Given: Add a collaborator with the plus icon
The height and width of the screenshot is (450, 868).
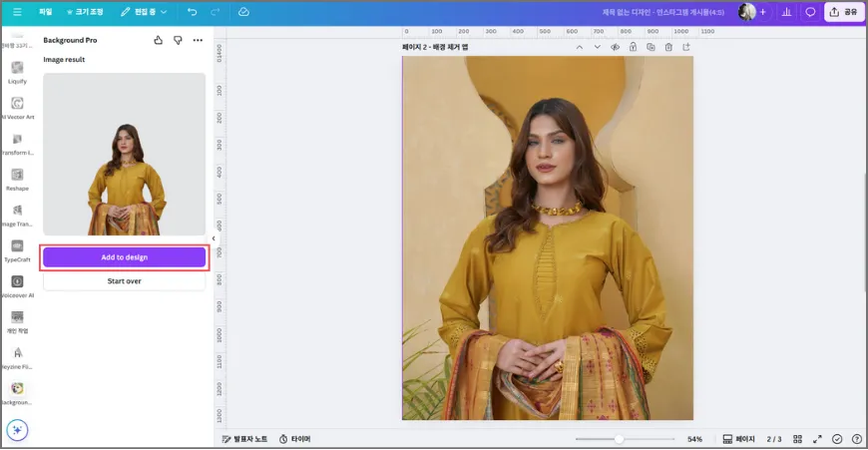Looking at the screenshot, I should [763, 12].
